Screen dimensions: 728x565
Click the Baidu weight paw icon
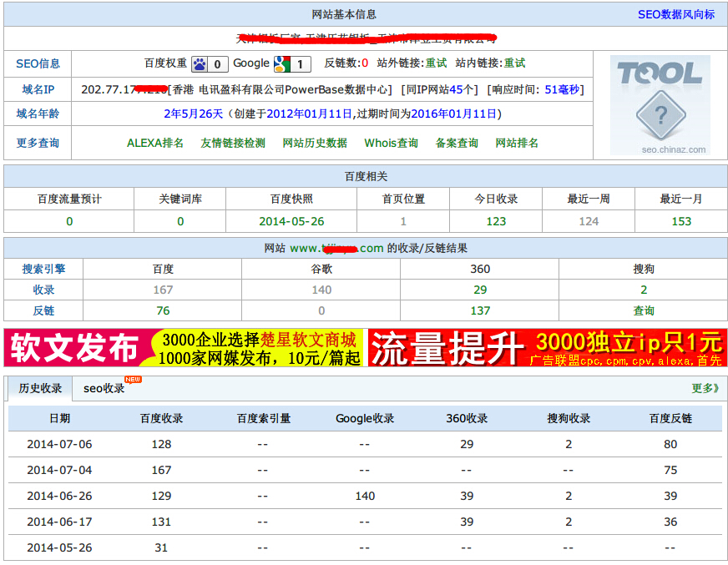[x=200, y=63]
